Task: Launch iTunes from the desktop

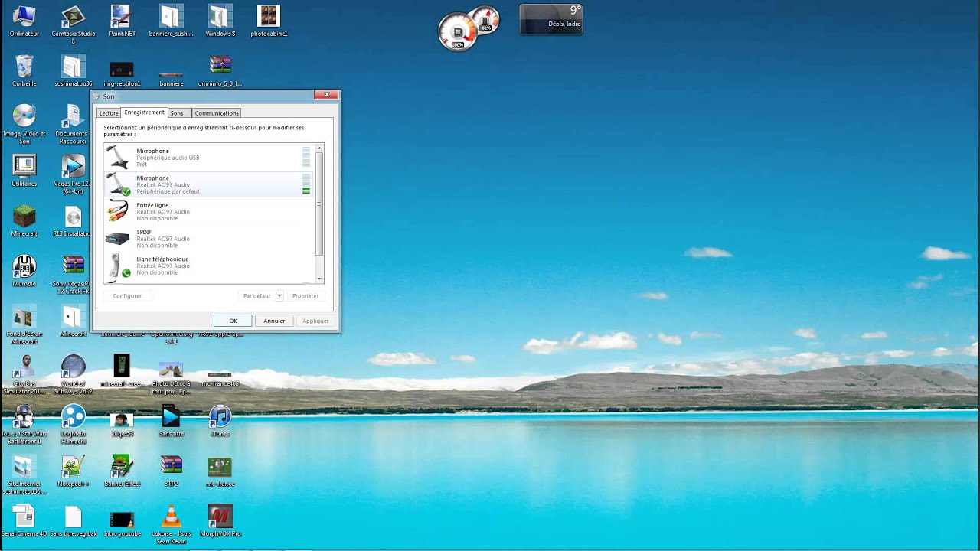Action: tap(220, 420)
